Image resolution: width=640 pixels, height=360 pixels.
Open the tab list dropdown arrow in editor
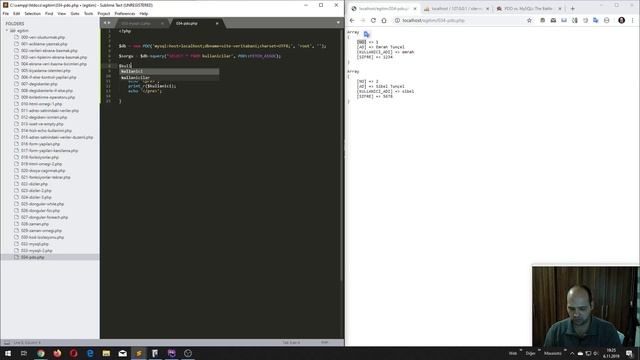click(338, 23)
